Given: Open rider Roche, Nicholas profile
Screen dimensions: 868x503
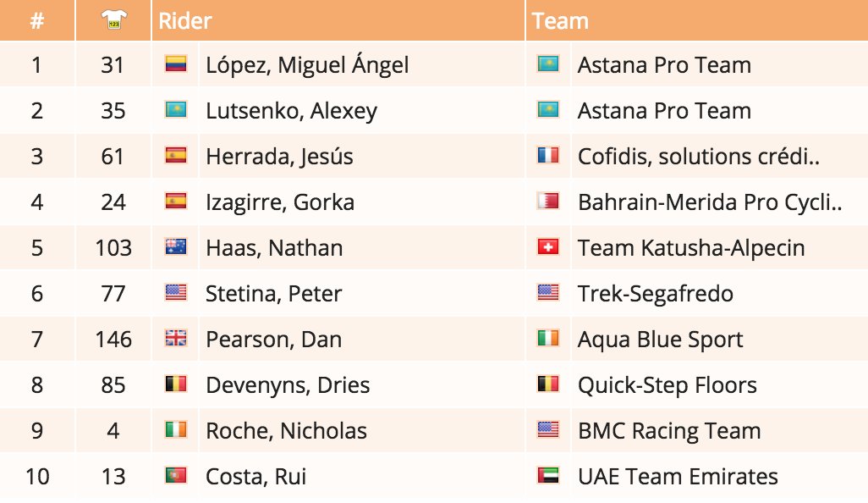Looking at the screenshot, I should click(x=286, y=430).
